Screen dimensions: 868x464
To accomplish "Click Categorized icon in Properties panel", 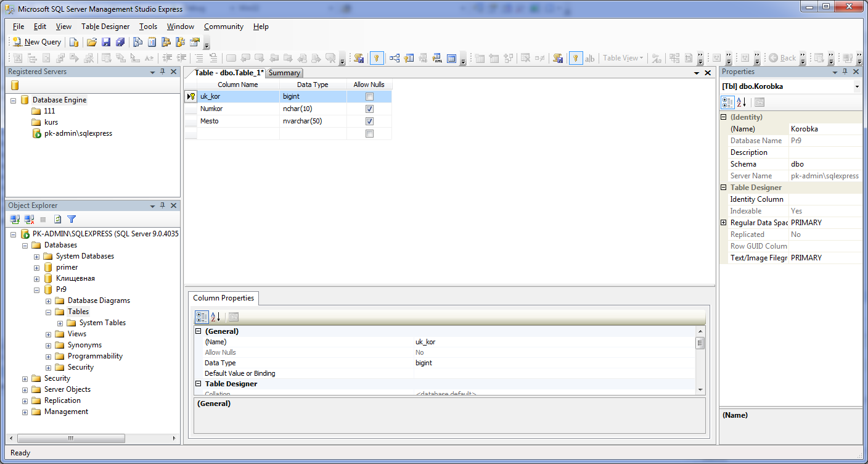I will pyautogui.click(x=727, y=102).
